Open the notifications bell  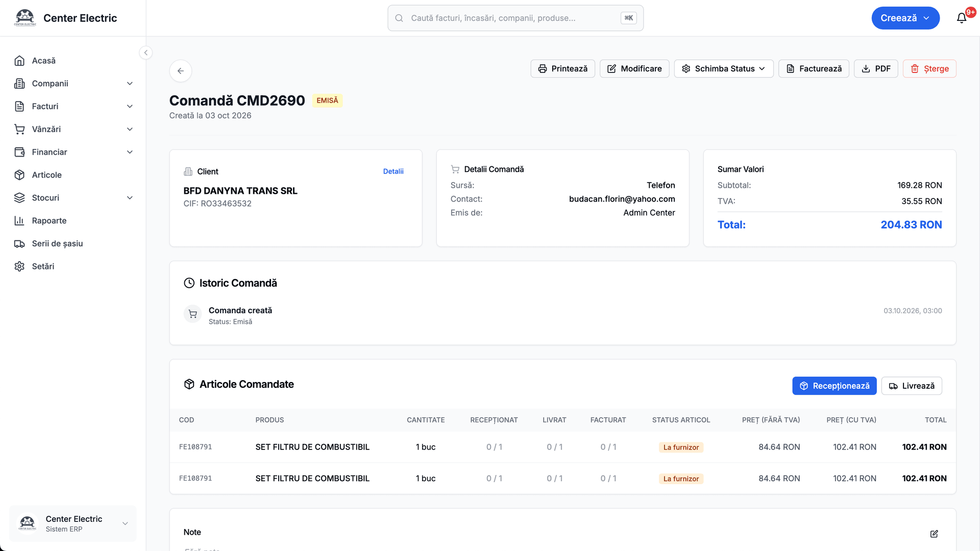(x=962, y=18)
